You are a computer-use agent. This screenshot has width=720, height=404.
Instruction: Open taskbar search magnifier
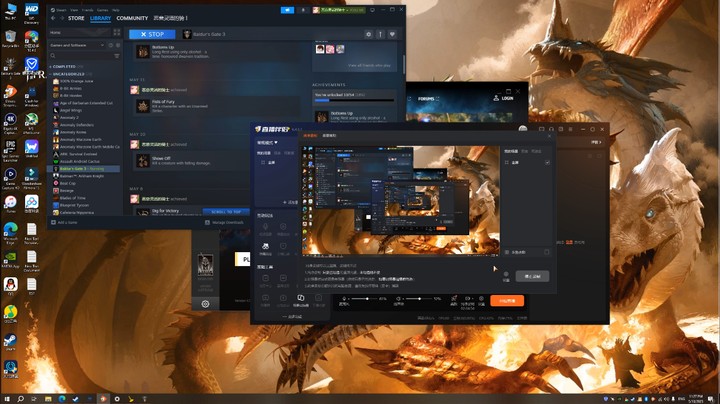tap(21, 399)
